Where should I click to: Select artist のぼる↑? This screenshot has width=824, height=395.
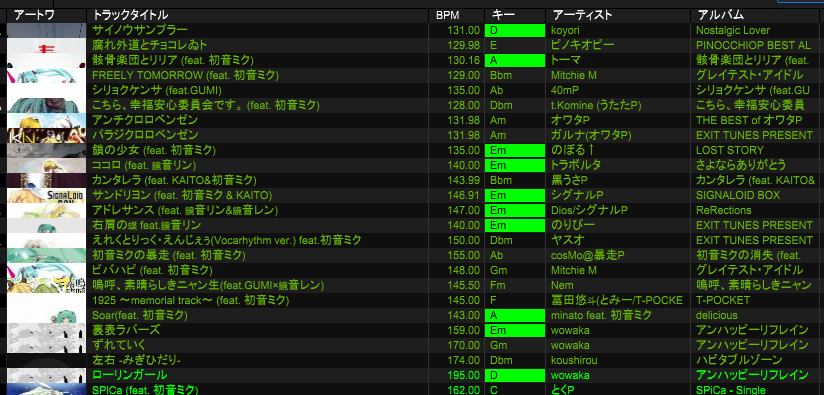(x=572, y=150)
